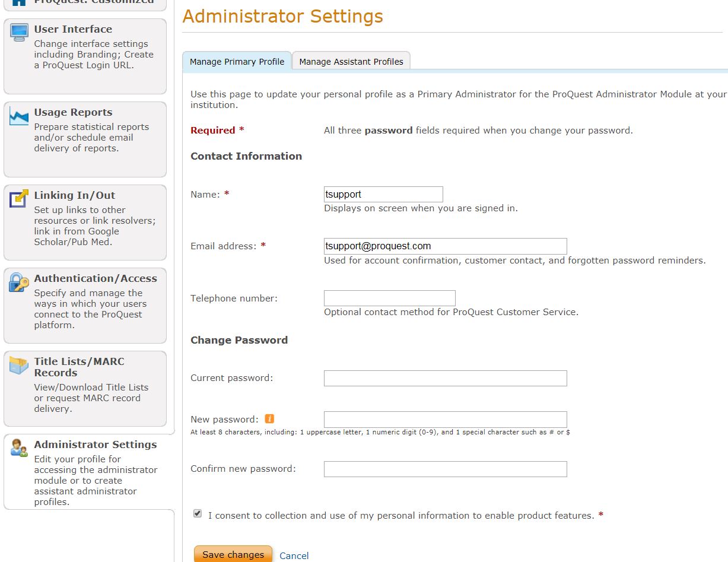This screenshot has height=562, width=728.
Task: Open the Linking In/Out section heading
Action: click(x=75, y=195)
